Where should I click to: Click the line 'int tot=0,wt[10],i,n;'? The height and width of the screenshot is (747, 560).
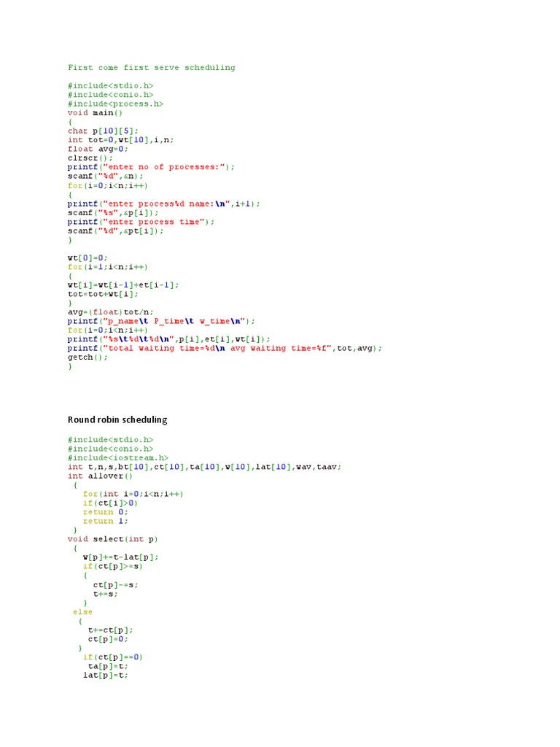tap(120, 140)
